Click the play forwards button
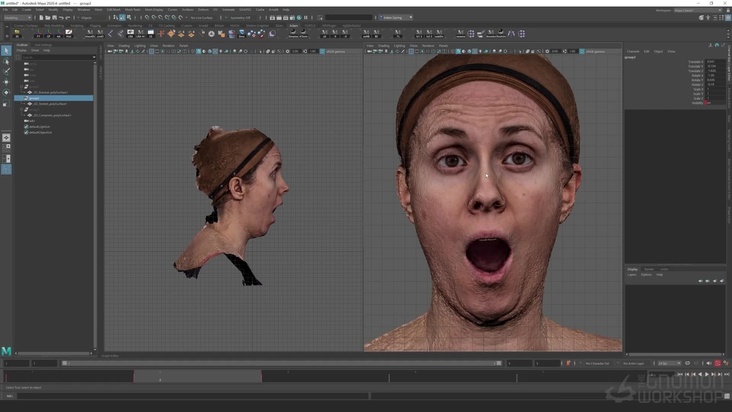This screenshot has width=732, height=412. (x=707, y=374)
